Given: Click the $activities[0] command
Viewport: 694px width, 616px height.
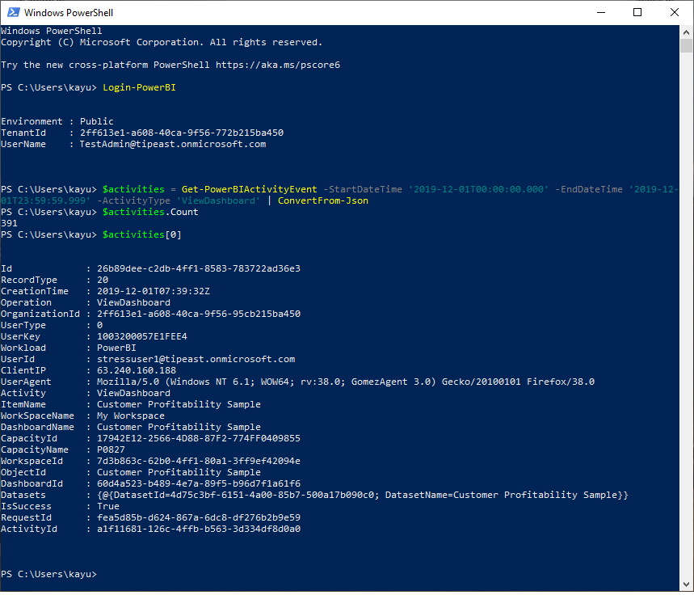Looking at the screenshot, I should [x=142, y=234].
